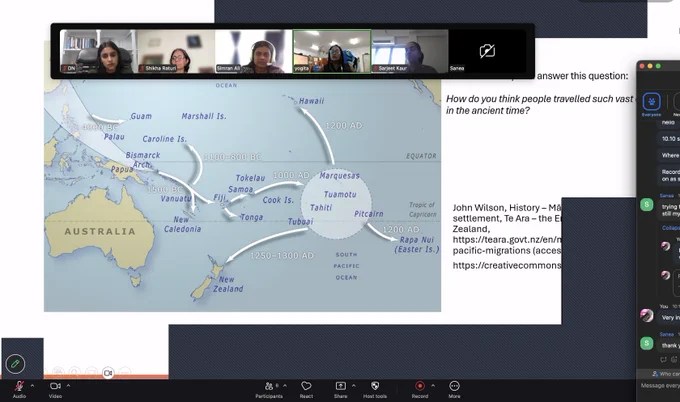Click your profile avatar beside 'Very' message
Viewport: 680px width, 402px height.
[647, 315]
